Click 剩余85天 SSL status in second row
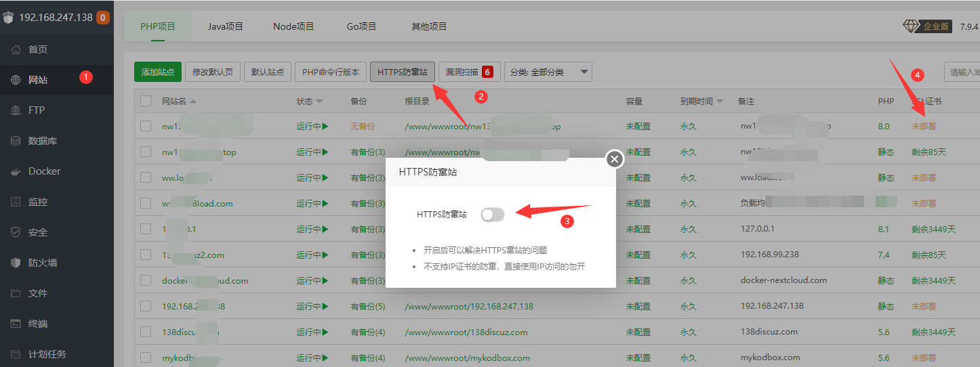This screenshot has width=980, height=367. pyautogui.click(x=928, y=152)
